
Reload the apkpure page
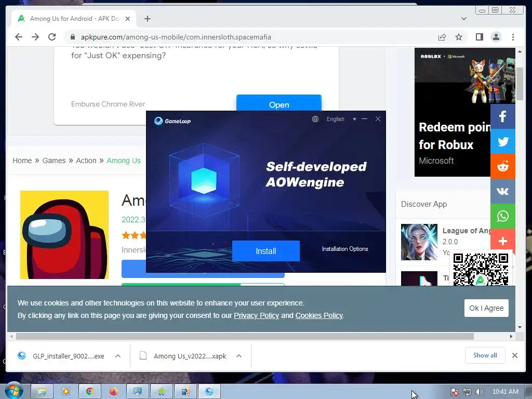[x=52, y=37]
